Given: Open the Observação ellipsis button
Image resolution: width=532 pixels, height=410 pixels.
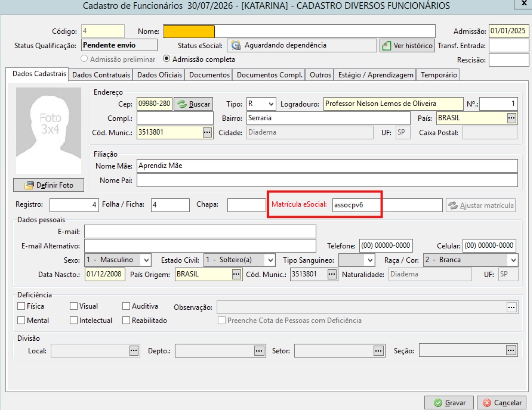Looking at the screenshot, I should click(512, 307).
